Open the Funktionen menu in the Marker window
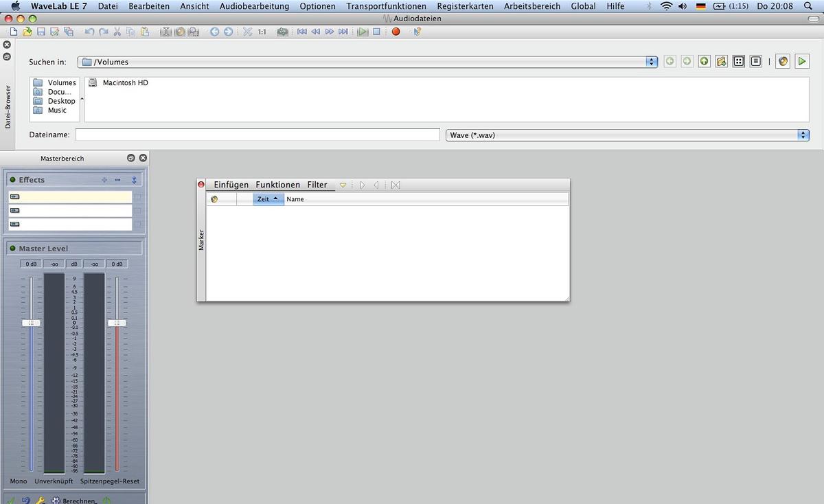 (x=278, y=185)
